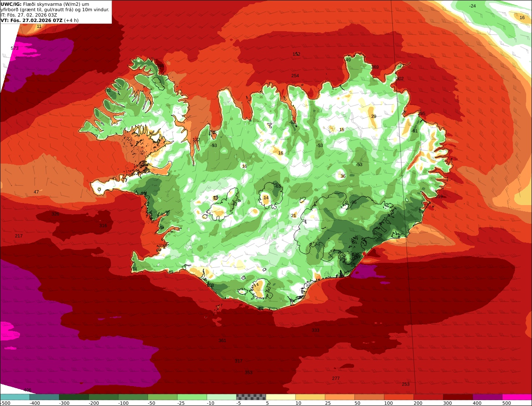Click the ocean value 217
Viewport: 532px width, 406px height.
[x=19, y=236]
